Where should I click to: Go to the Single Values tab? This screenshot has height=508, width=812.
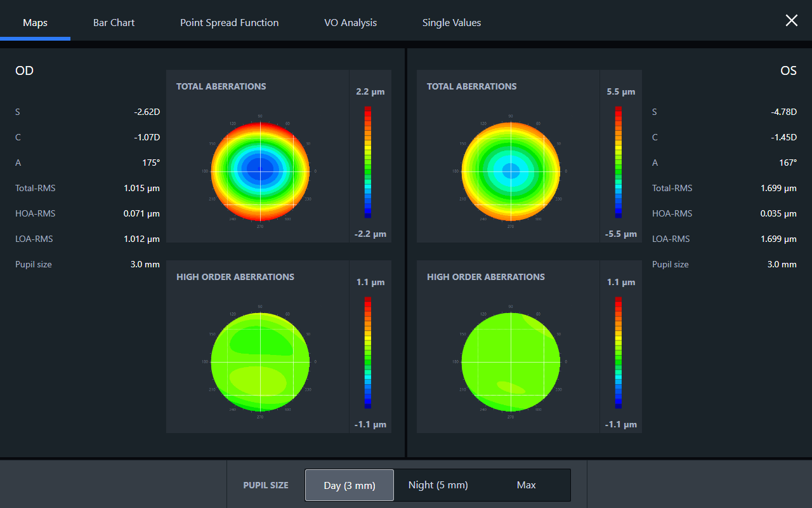pos(451,22)
